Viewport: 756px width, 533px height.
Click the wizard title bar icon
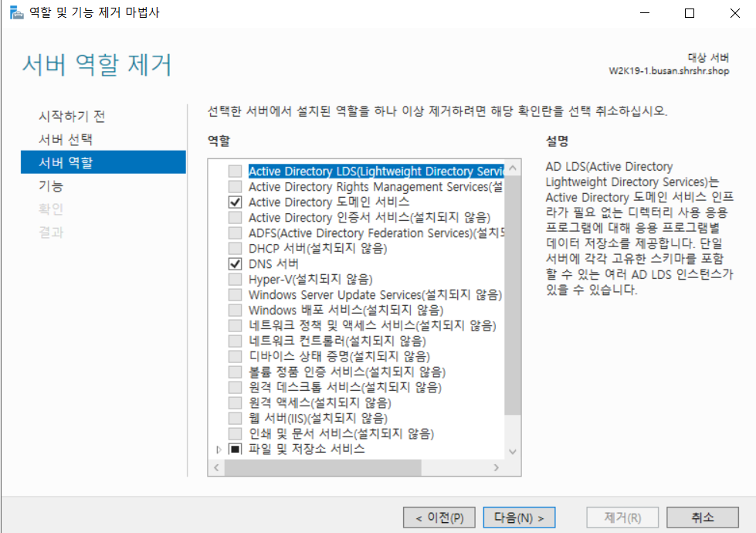point(16,12)
